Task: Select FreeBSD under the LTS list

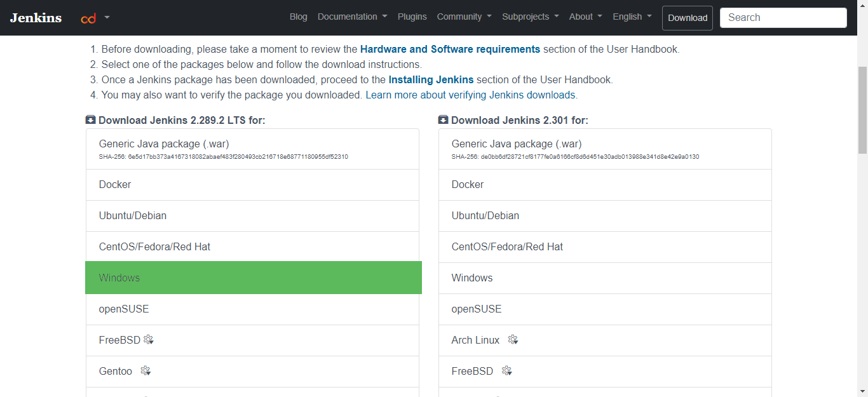Action: tap(252, 340)
